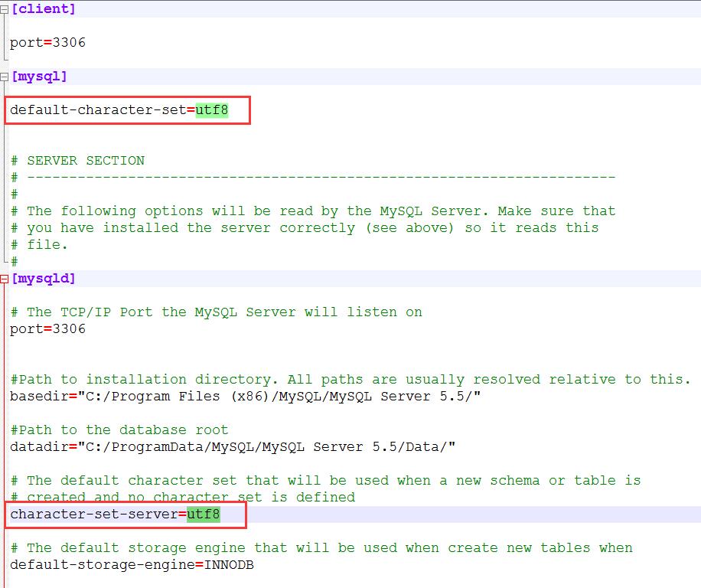Screen dimensions: 701x588
Task: Click the default-character-set=utf8 line
Action: pos(119,110)
